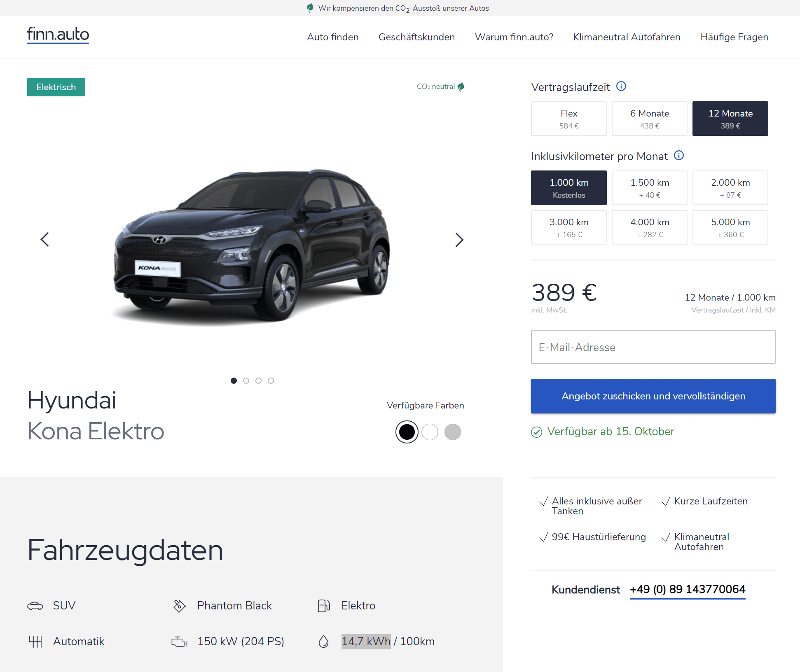This screenshot has width=800, height=672.
Task: Select the Flex contract term
Action: point(569,119)
